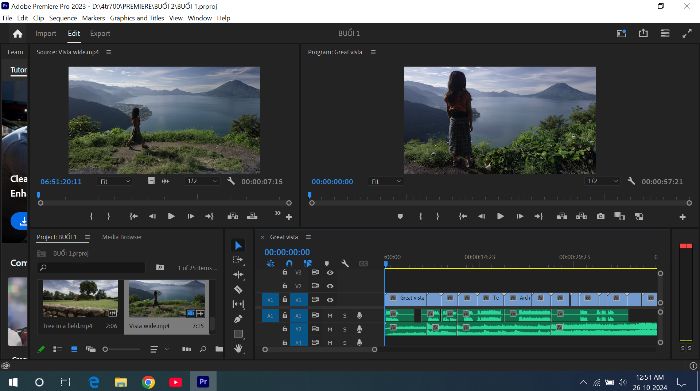The image size is (700, 391).
Task: Open Timeline Display Settings wrench
Action: point(345,263)
